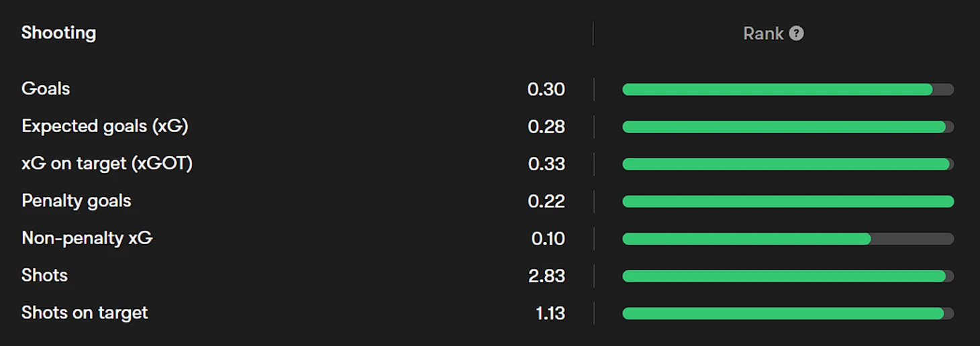Click the xGOT rank progress bar
980x346 pixels.
pyautogui.click(x=787, y=164)
